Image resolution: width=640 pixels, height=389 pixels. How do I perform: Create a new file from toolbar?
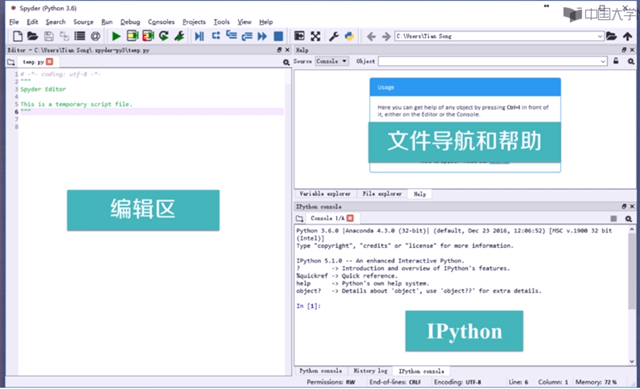point(18,36)
